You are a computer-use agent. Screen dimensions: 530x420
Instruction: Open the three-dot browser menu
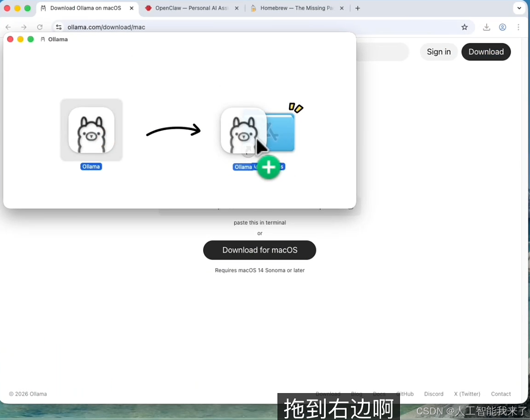(519, 27)
